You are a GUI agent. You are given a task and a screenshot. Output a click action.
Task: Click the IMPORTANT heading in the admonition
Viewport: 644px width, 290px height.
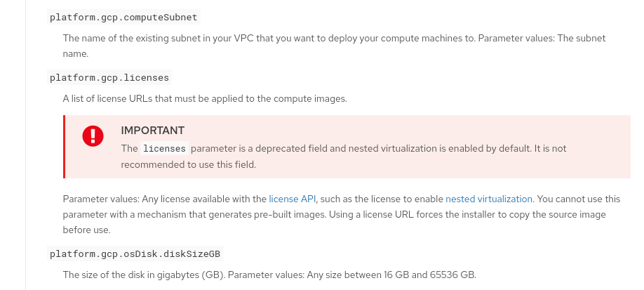coord(152,131)
